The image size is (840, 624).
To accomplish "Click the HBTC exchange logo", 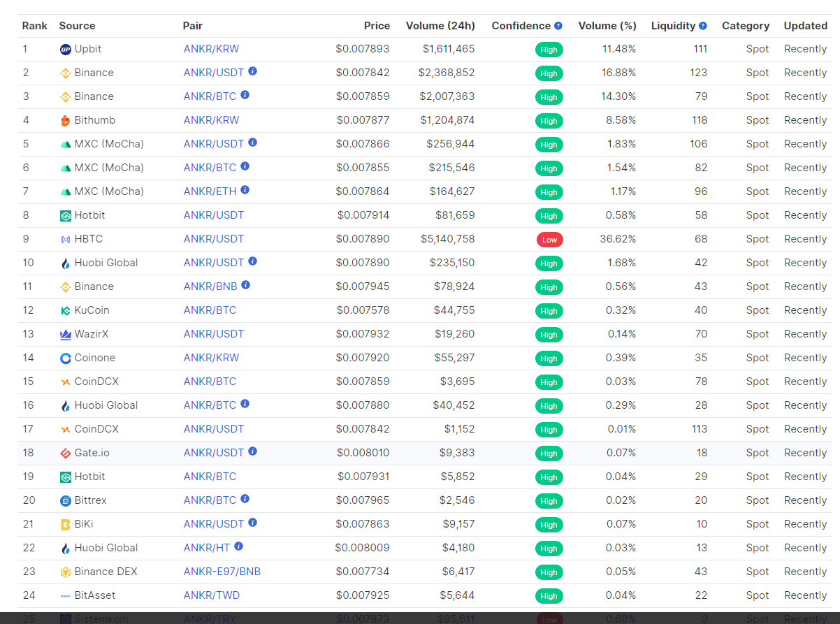I will (x=66, y=240).
